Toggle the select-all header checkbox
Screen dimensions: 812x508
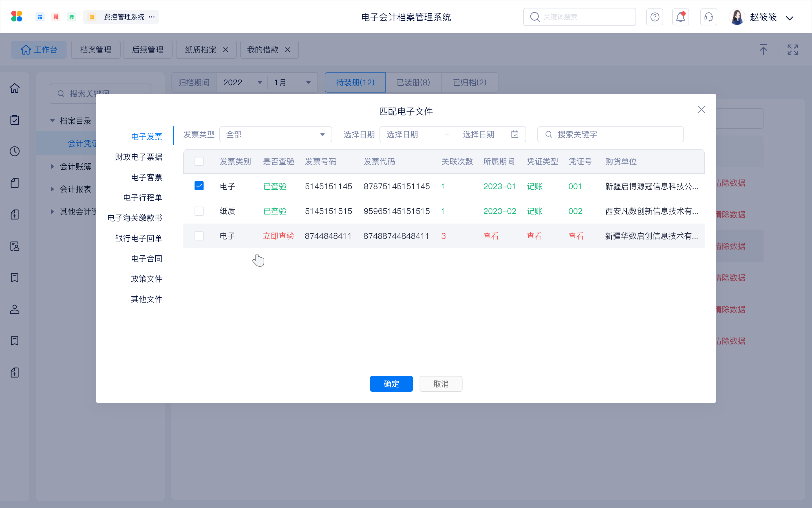[x=199, y=162]
